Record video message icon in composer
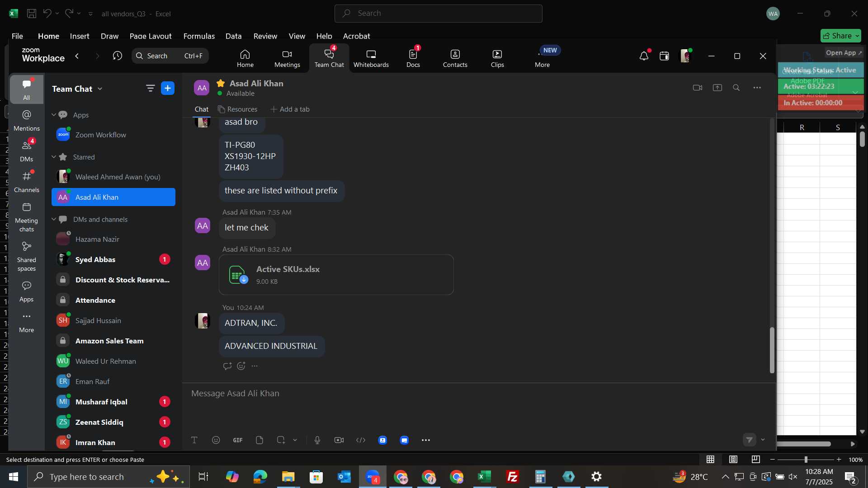The image size is (868, 488). point(339,440)
